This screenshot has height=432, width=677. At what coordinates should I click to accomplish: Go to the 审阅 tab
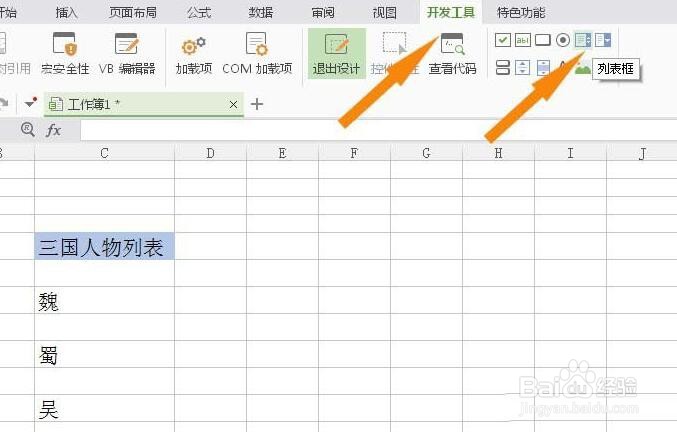[323, 13]
